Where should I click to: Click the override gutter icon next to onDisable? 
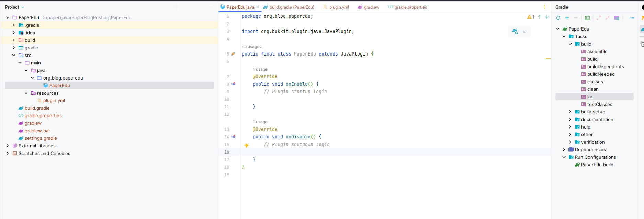tap(234, 137)
